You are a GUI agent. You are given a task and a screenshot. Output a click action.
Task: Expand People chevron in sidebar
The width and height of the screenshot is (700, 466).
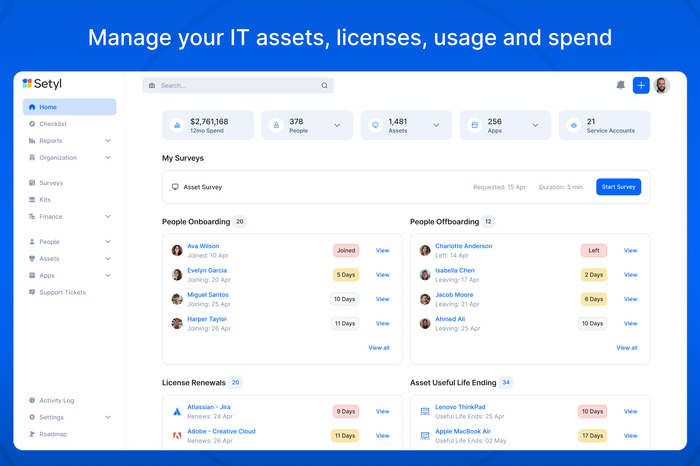(x=108, y=241)
